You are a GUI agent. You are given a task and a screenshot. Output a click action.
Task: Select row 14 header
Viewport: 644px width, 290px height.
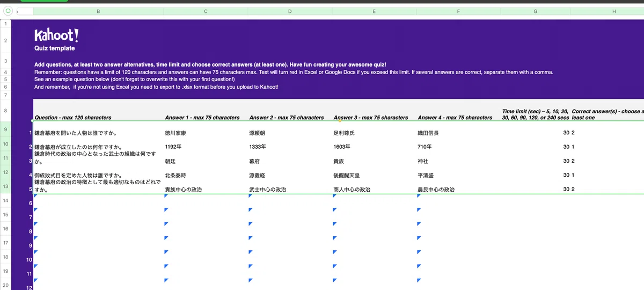5,201
